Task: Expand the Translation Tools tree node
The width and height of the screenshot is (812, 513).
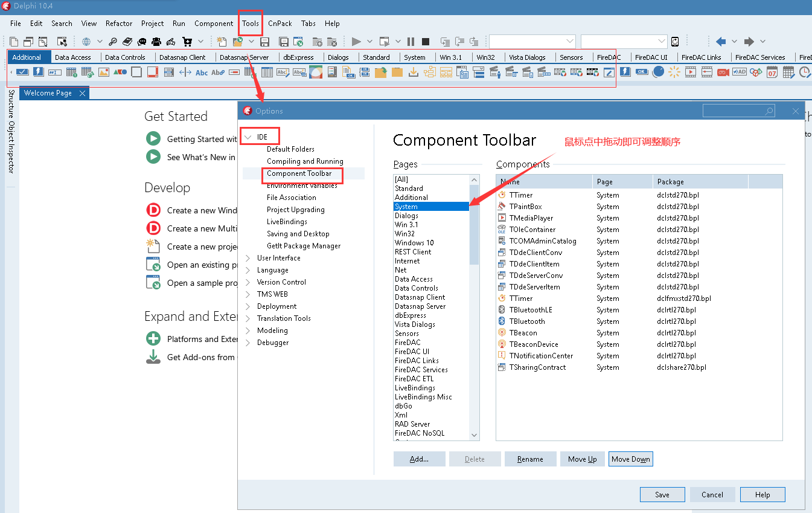Action: coord(248,318)
